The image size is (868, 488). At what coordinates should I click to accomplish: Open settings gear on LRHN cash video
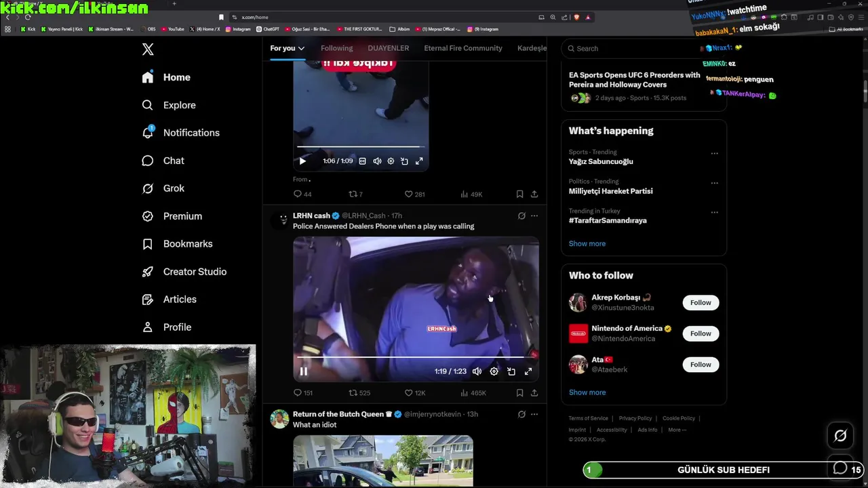(494, 371)
